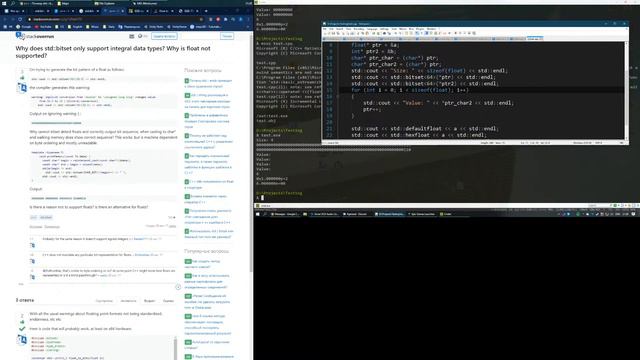Click the for loop line in Notepad++
This screenshot has width=640, height=360.
click(x=410, y=90)
